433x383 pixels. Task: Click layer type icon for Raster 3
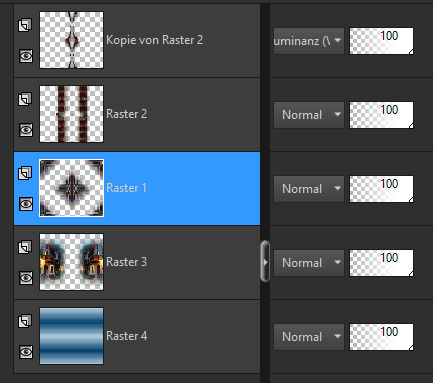pos(25,247)
